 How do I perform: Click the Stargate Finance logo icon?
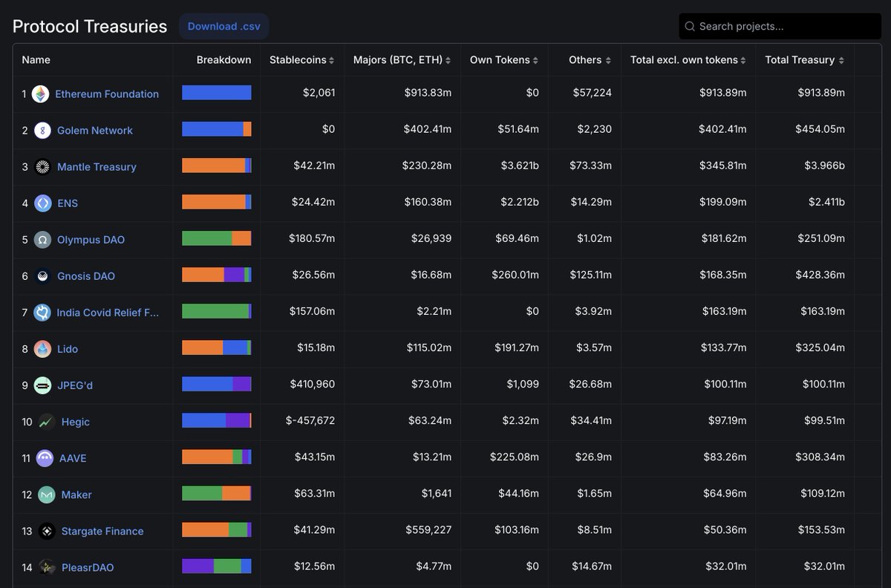[x=47, y=530]
